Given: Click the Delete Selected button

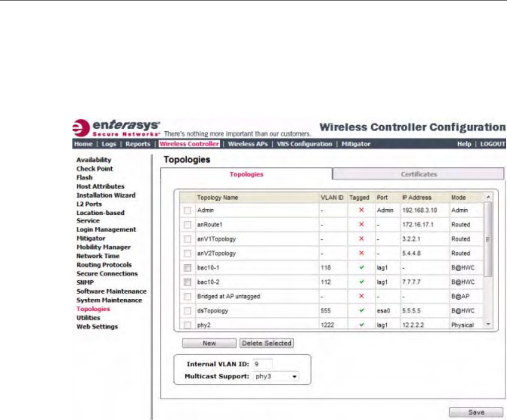Looking at the screenshot, I should pos(267,344).
